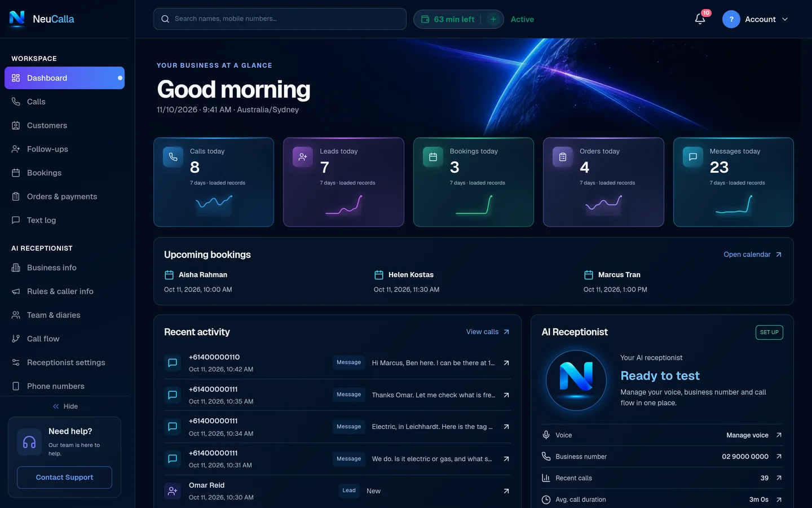Open Text log in the sidebar
The image size is (812, 508).
pos(64,220)
